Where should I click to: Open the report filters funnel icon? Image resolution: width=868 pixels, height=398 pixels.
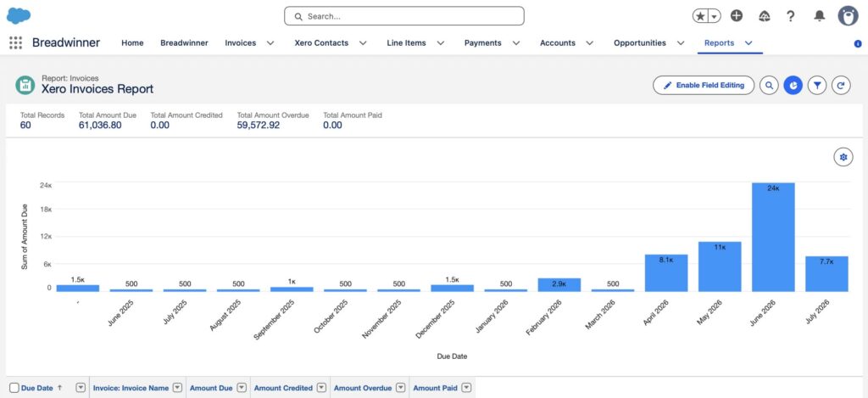coord(817,86)
